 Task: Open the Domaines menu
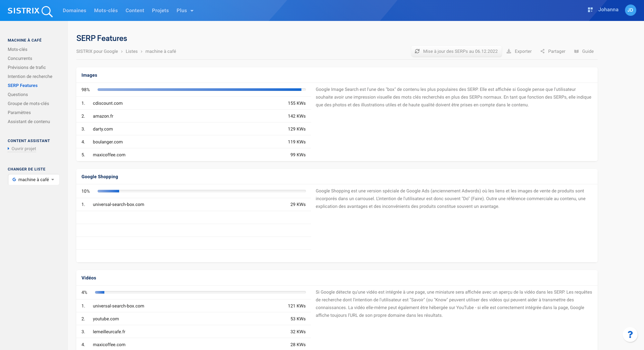(74, 11)
